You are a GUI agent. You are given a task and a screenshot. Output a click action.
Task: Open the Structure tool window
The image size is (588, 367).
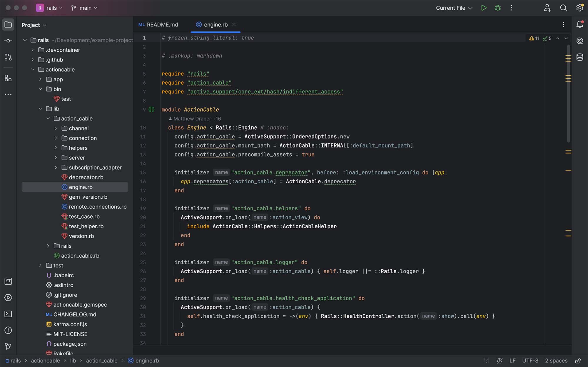click(x=8, y=78)
